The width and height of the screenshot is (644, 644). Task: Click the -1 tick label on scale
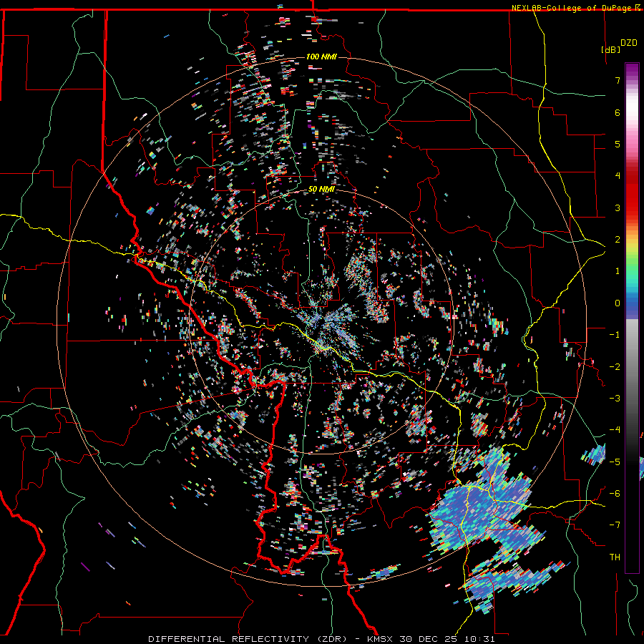click(x=615, y=335)
